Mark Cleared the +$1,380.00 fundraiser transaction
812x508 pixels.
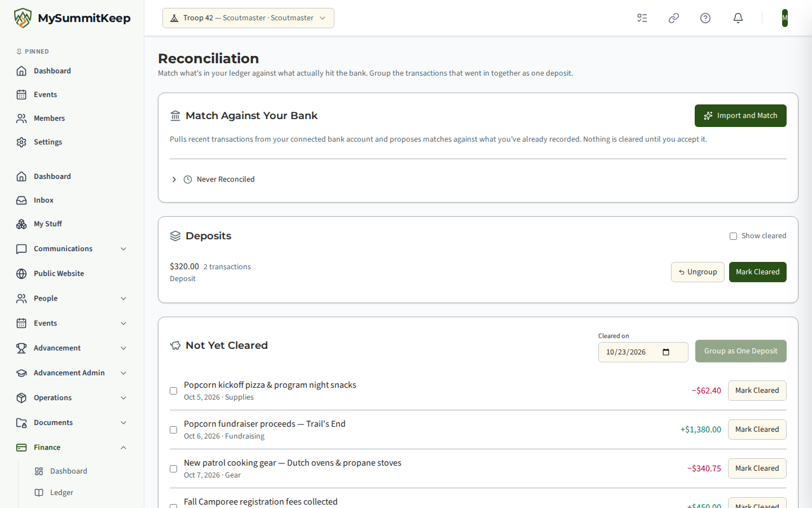pos(757,430)
